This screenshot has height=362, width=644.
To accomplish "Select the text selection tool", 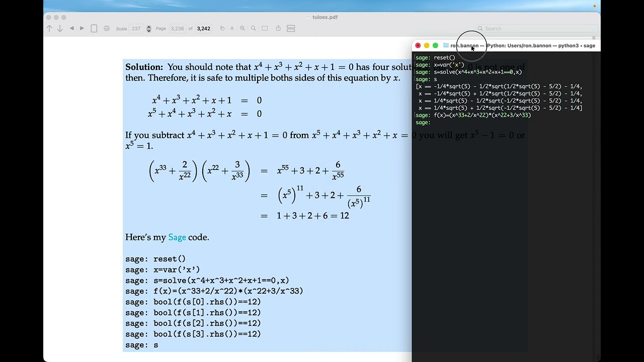I will coord(232,29).
